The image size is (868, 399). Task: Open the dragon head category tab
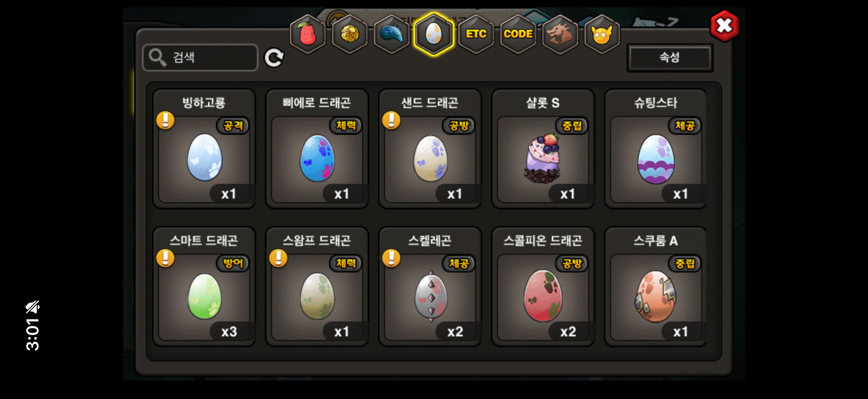point(560,34)
